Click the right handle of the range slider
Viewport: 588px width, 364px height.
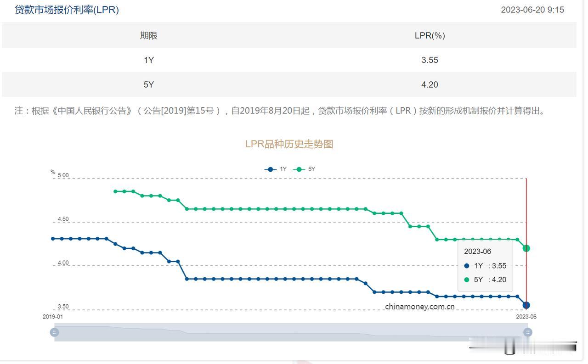(527, 332)
